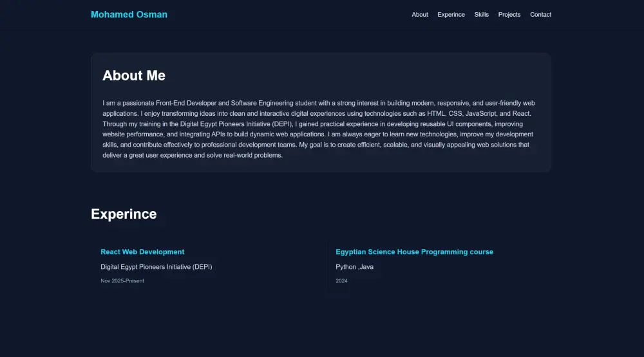Click the Mohamed Osman site logo
The image size is (644, 357).
129,14
